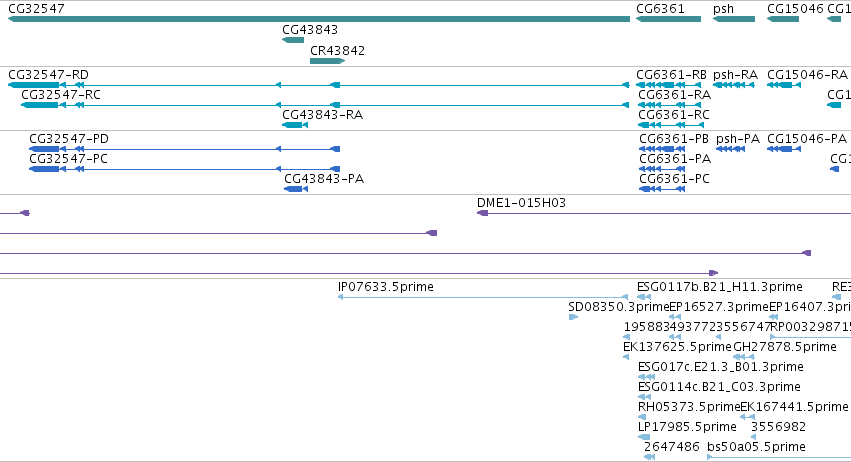Select the CG32547 gene bar
The width and height of the screenshot is (851, 462).
click(x=319, y=19)
